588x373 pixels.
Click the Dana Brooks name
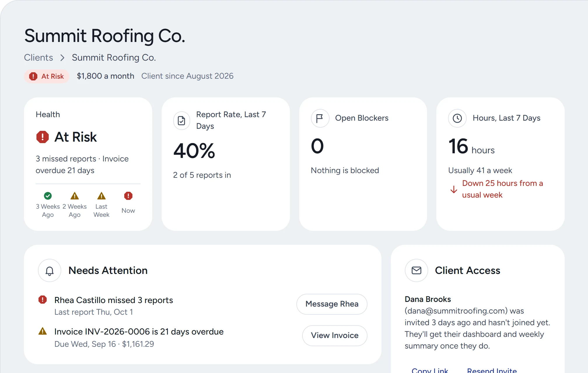[428, 299]
